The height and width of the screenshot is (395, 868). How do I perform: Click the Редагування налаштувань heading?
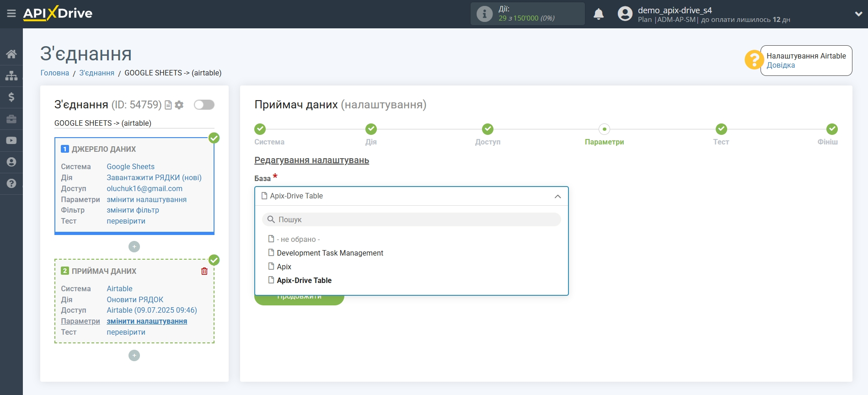pos(311,160)
